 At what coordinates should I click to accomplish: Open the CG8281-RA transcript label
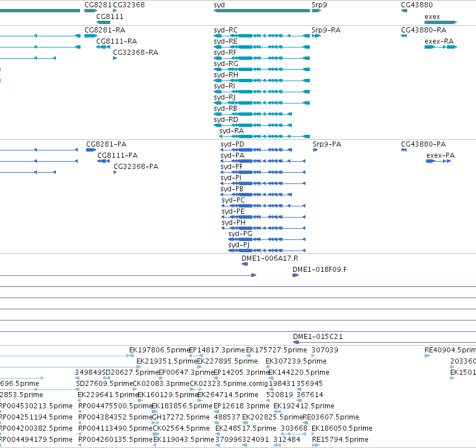coord(105,30)
